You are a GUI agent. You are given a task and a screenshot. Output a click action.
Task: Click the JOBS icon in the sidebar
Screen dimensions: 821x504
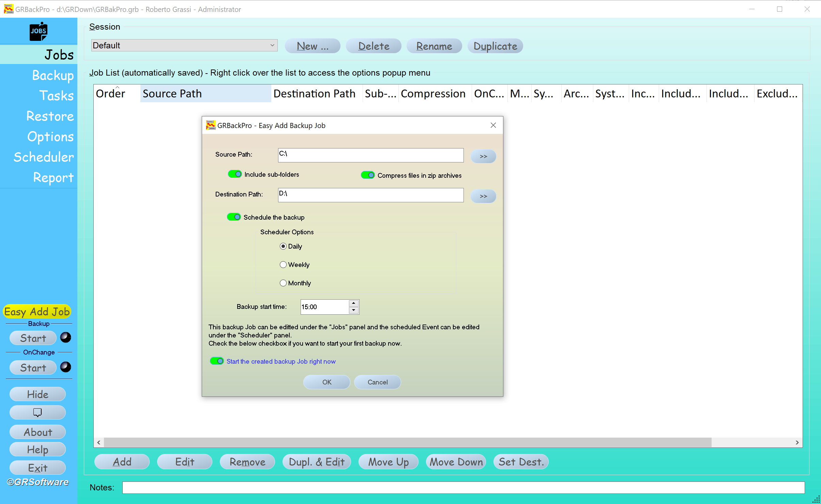click(39, 32)
